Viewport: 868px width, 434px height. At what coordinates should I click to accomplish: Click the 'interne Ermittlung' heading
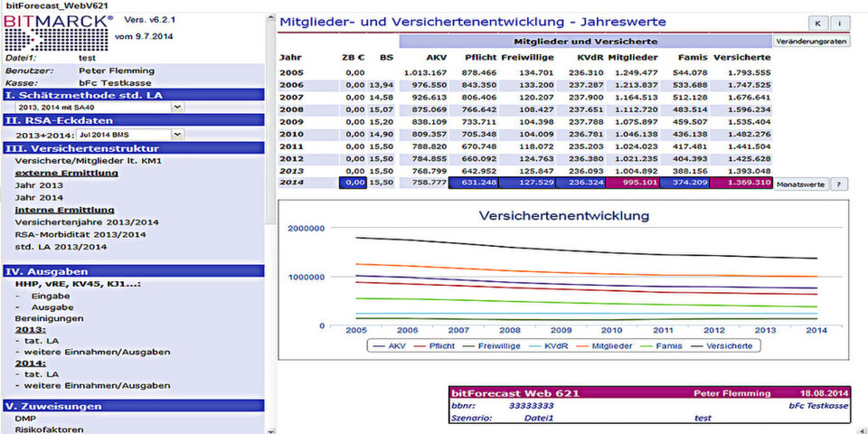tap(65, 210)
